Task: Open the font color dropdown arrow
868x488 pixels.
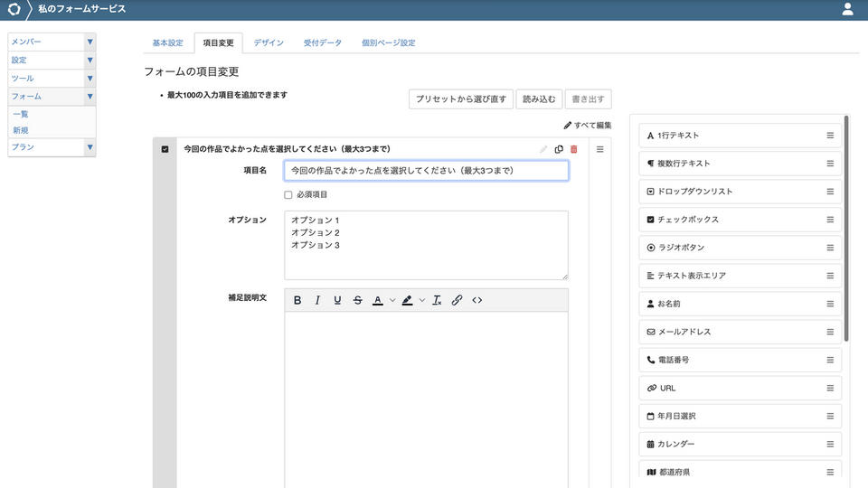Action: click(x=392, y=300)
